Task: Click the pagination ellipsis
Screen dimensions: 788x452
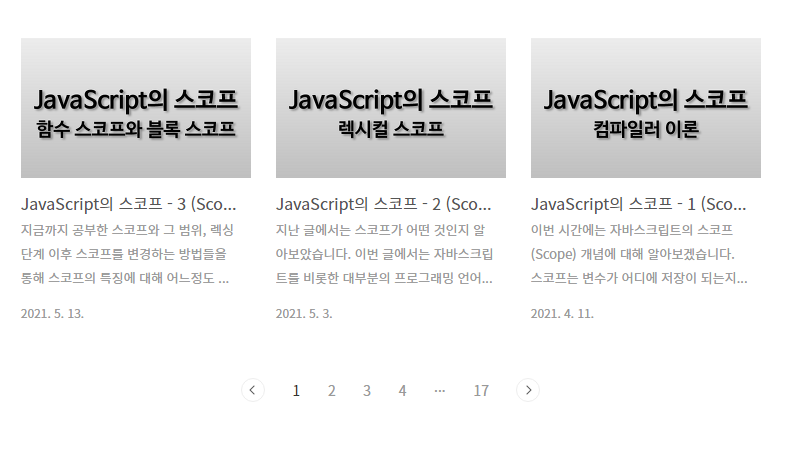Action: tap(440, 391)
